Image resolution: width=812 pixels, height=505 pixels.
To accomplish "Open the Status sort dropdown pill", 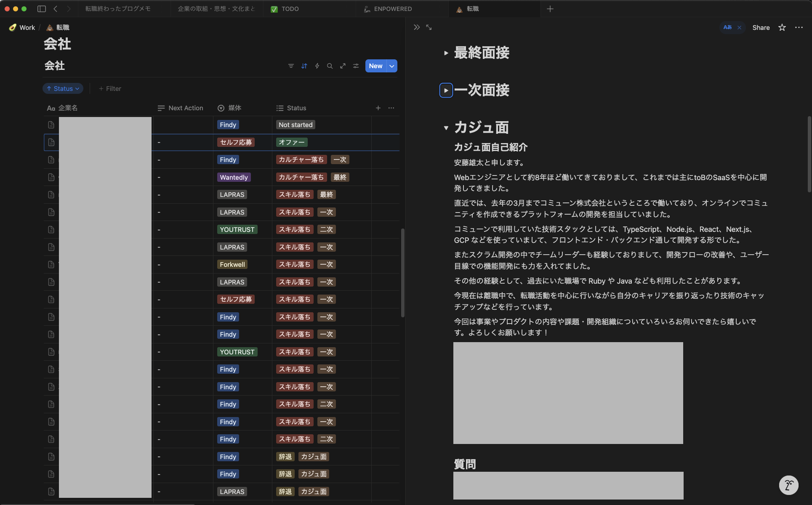I will tap(63, 88).
